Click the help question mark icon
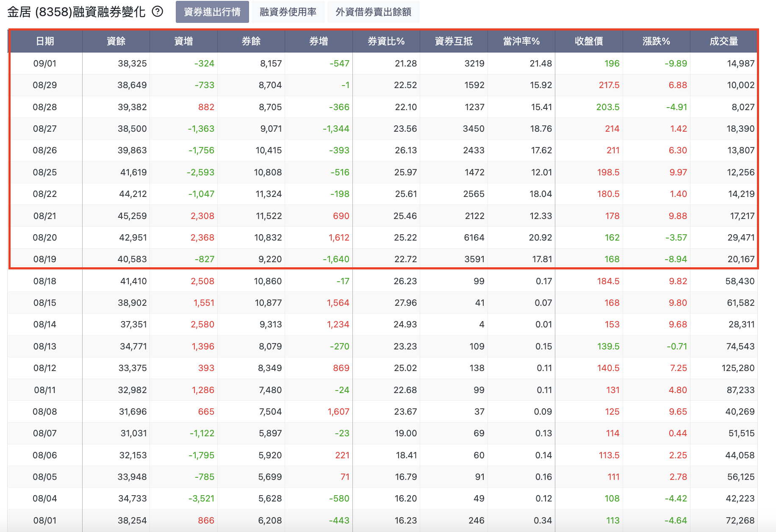Screen dimensions: 776x532 [x=158, y=11]
